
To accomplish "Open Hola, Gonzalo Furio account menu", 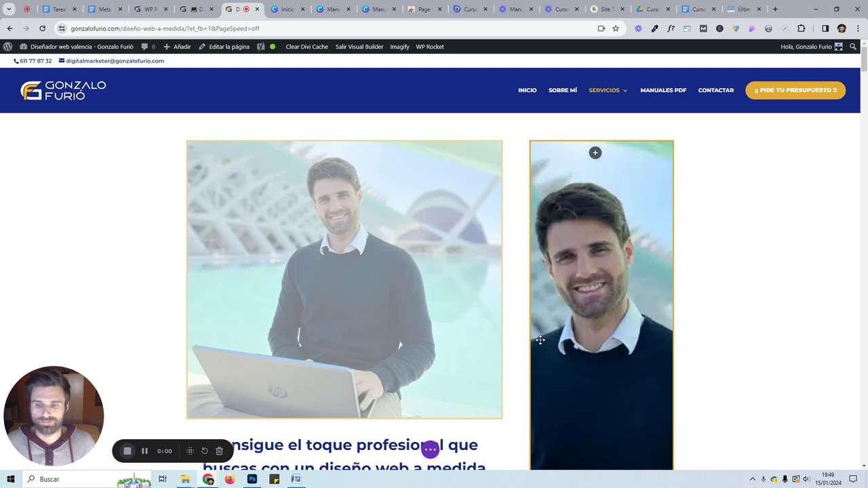I will tap(811, 47).
